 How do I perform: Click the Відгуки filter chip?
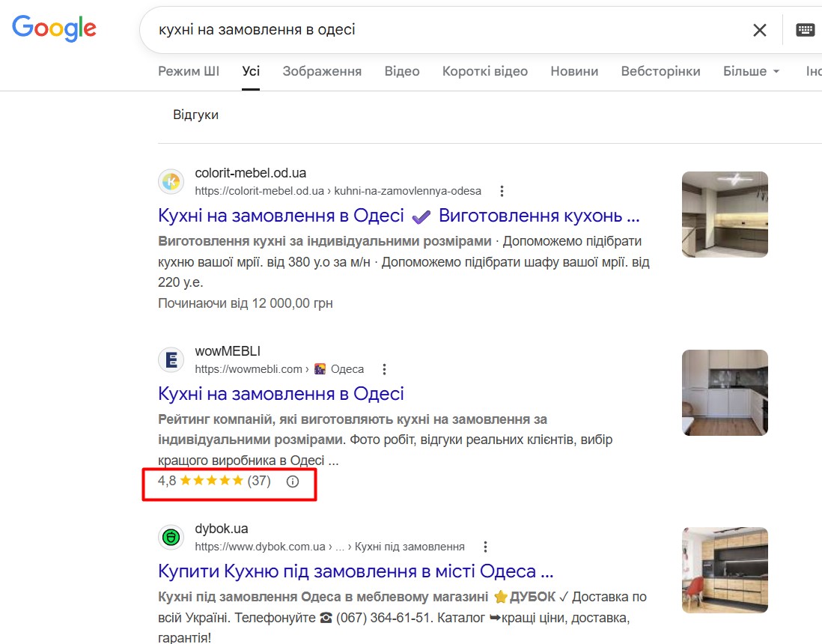pos(195,115)
